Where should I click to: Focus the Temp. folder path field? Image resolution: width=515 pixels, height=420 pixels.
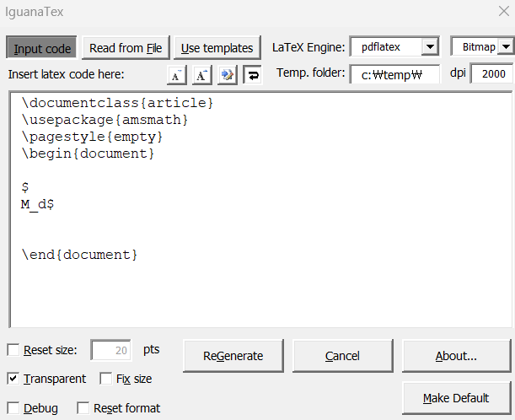(394, 74)
